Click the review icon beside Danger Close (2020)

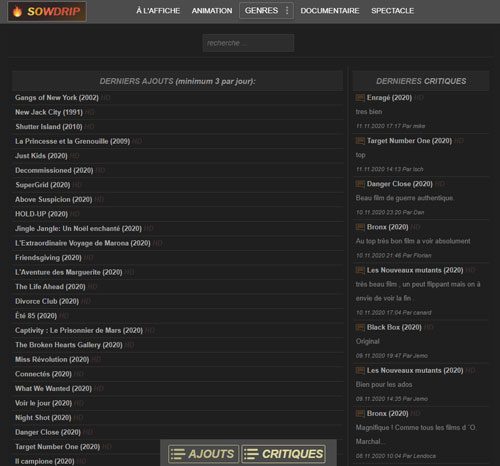(360, 184)
